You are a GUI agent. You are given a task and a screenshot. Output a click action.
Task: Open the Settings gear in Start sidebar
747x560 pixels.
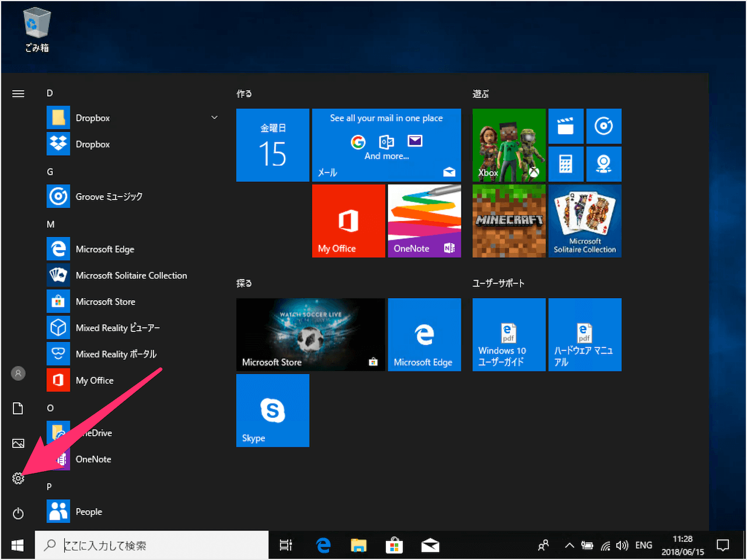pos(18,478)
